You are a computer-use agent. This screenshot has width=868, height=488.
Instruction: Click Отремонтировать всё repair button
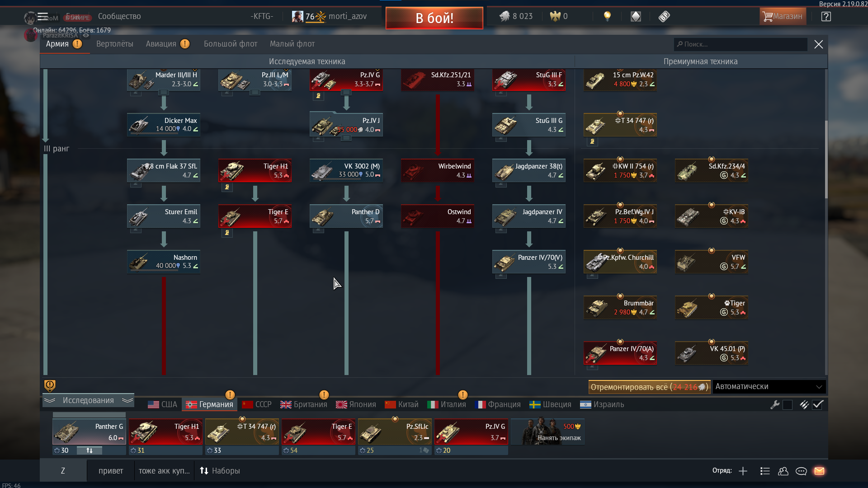(649, 387)
